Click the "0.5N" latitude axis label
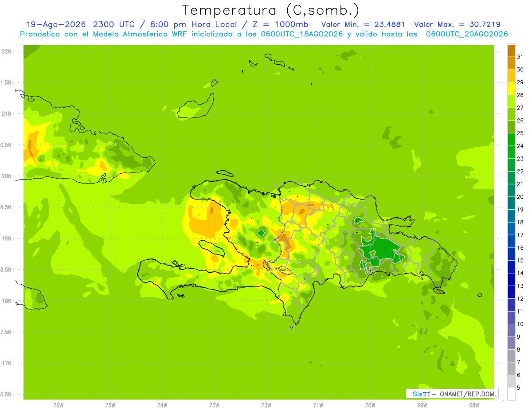This screenshot has width=532, height=411. pyautogui.click(x=7, y=145)
